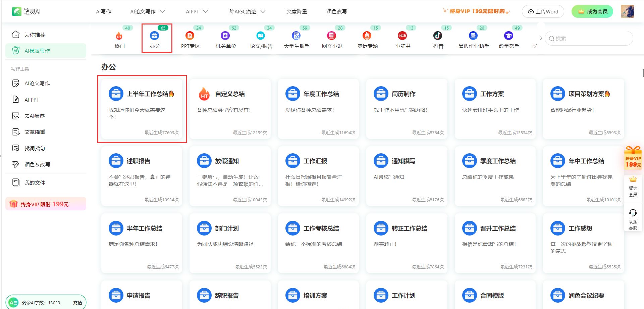
Task: Open the 申请报告 template card
Action: pos(142,295)
